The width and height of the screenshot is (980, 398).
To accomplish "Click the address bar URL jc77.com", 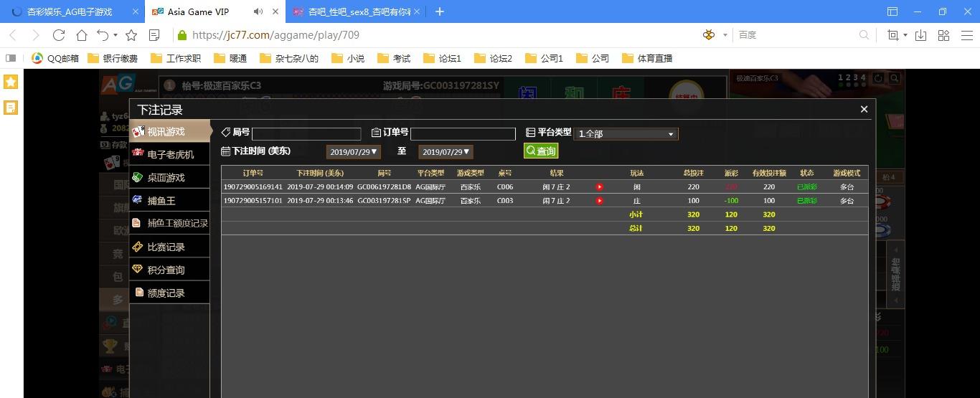I will coord(276,35).
